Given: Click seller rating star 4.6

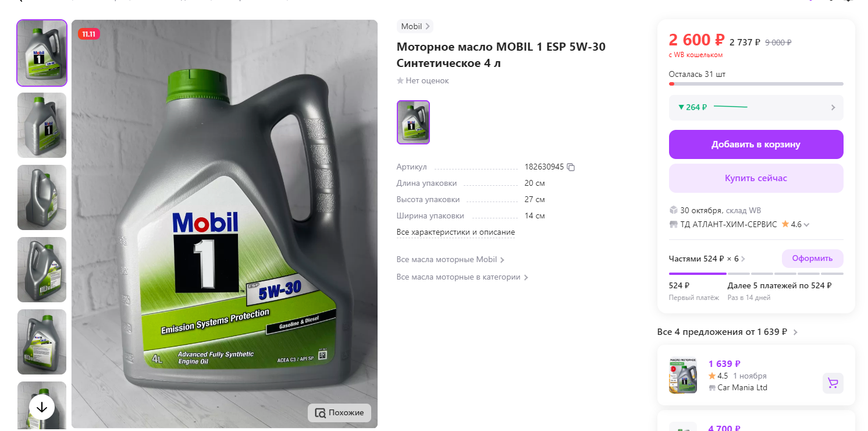Looking at the screenshot, I should pyautogui.click(x=785, y=224).
